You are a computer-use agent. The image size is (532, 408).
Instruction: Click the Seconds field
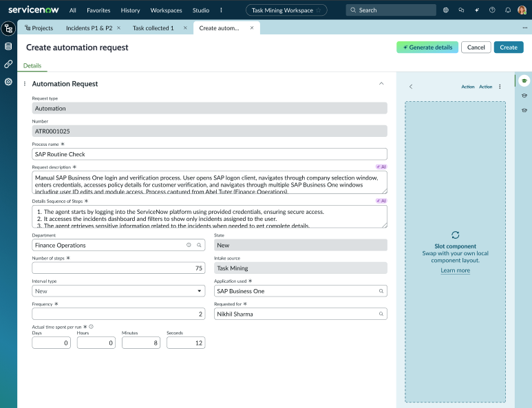pos(186,343)
